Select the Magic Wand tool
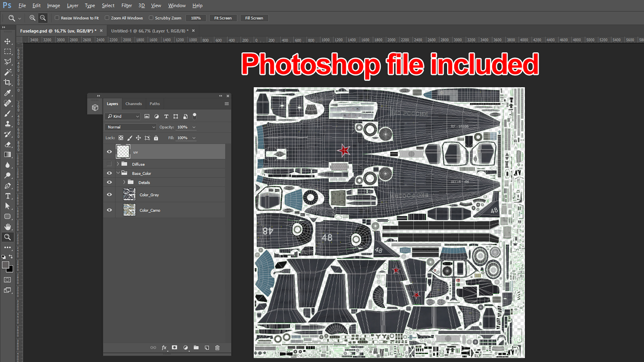The width and height of the screenshot is (644, 362). pyautogui.click(x=7, y=72)
